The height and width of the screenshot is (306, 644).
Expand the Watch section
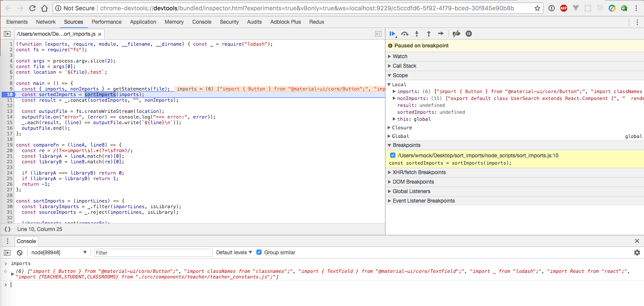coord(400,56)
